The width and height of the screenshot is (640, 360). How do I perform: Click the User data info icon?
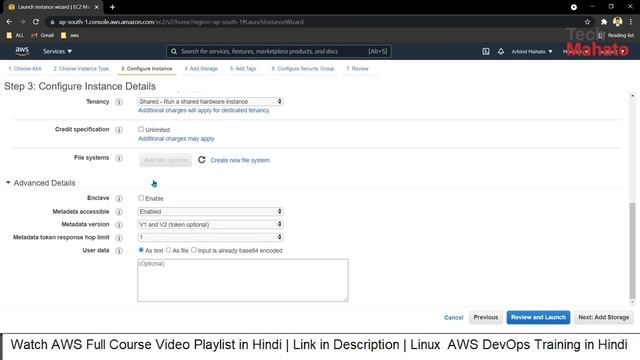tap(119, 251)
